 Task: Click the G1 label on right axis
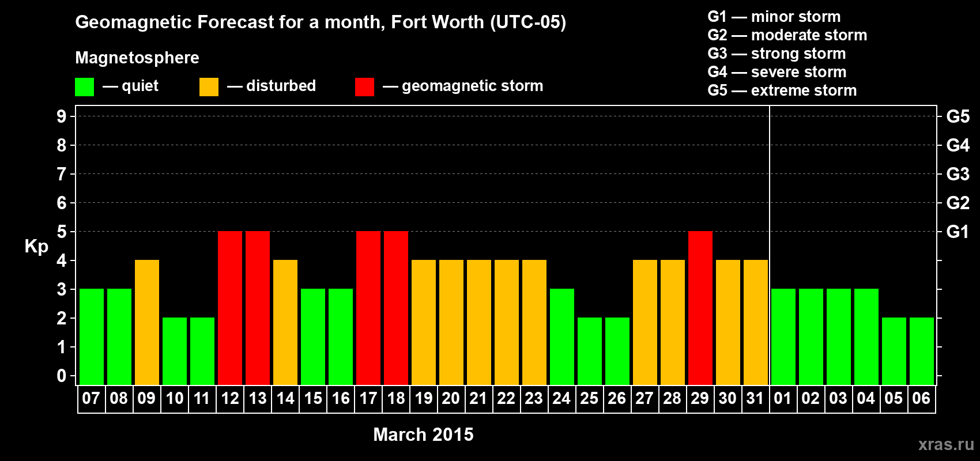point(958,232)
